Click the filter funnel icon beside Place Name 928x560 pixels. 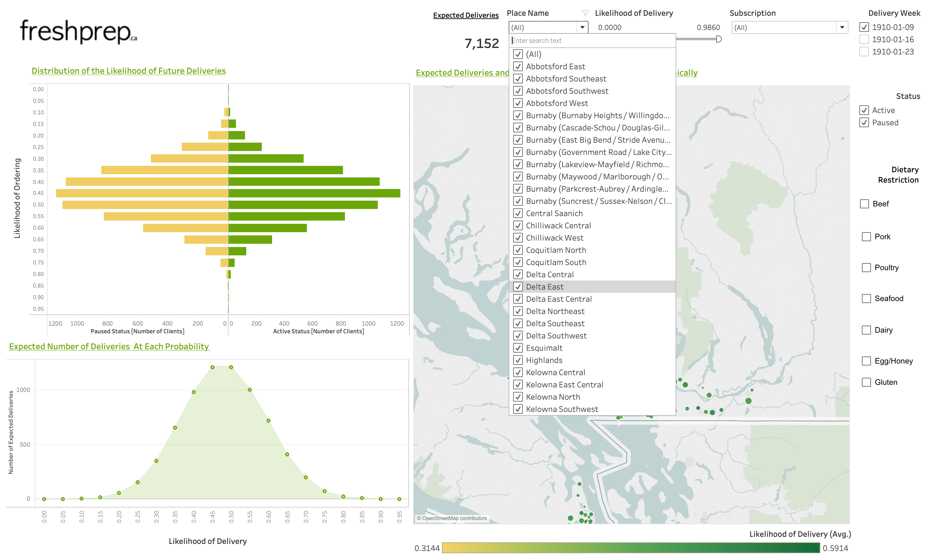tap(585, 13)
